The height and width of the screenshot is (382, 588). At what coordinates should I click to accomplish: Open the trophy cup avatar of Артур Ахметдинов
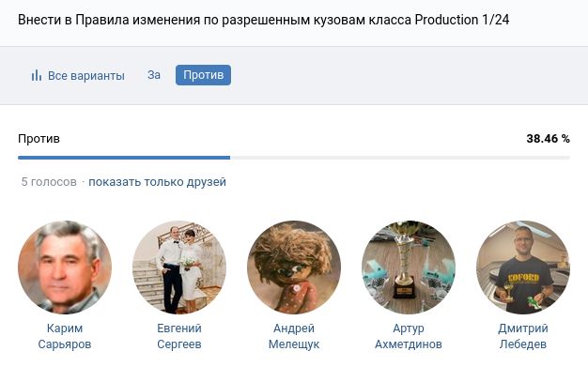409,267
